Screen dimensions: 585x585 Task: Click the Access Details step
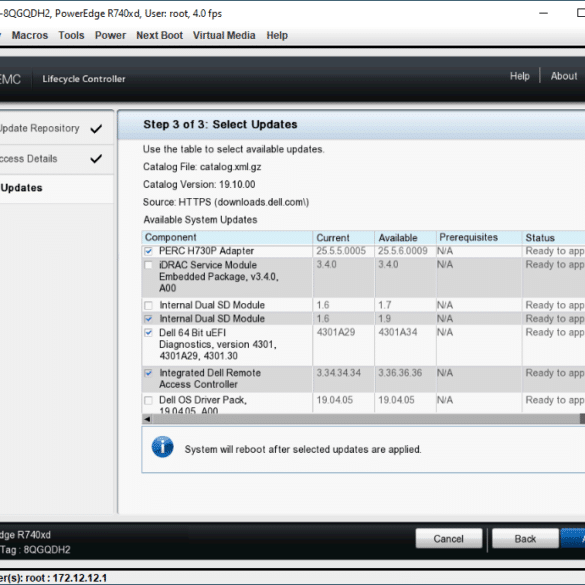click(57, 159)
